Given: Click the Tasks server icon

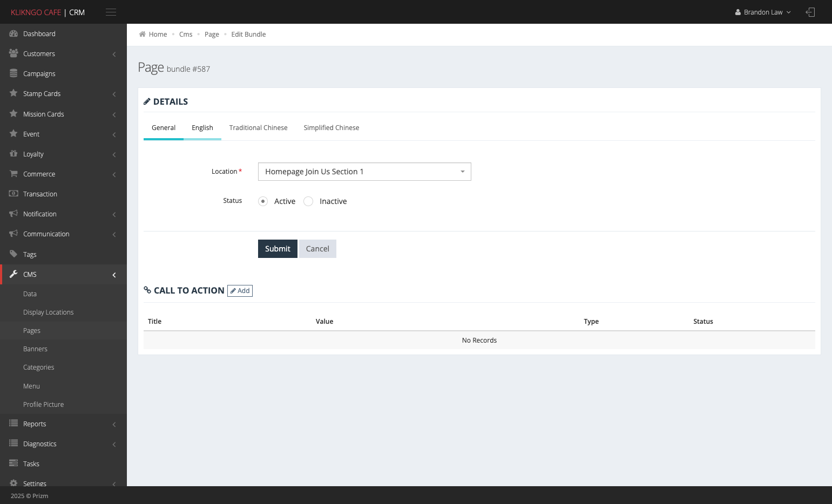Looking at the screenshot, I should click(x=13, y=464).
